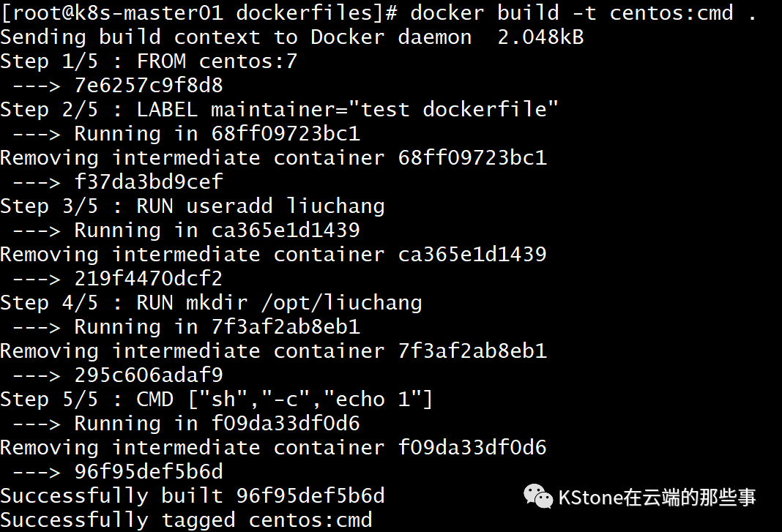
Task: Click the Running in ca365e1d1439 line
Action: pyautogui.click(x=186, y=231)
